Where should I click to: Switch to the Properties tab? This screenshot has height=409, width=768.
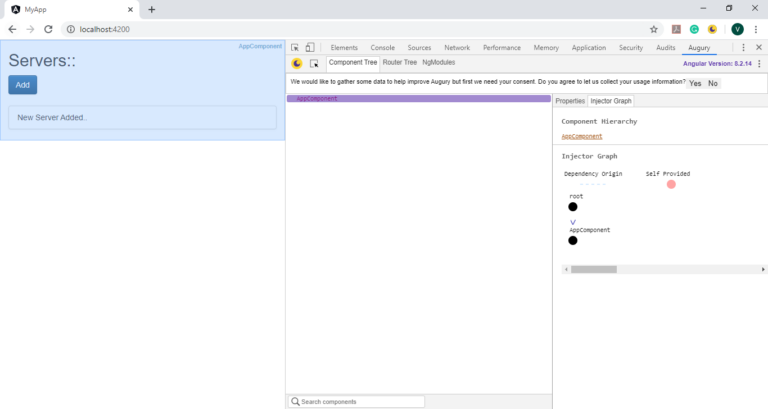(x=570, y=101)
